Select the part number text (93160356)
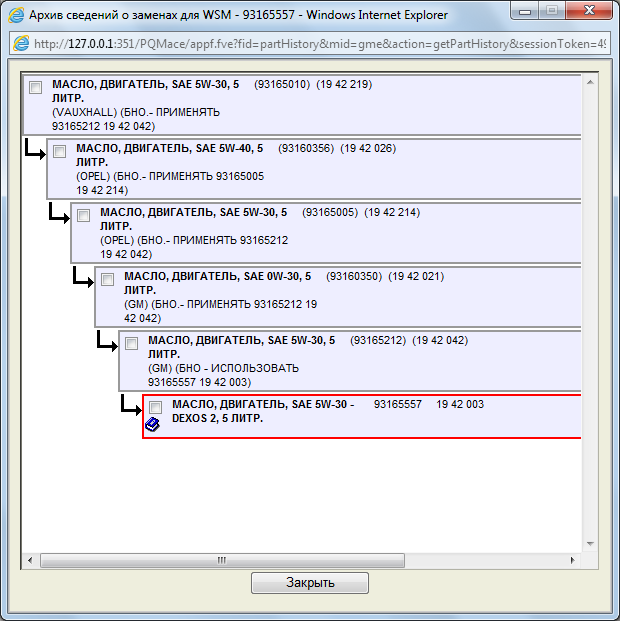Image resolution: width=620 pixels, height=621 pixels. [x=306, y=149]
